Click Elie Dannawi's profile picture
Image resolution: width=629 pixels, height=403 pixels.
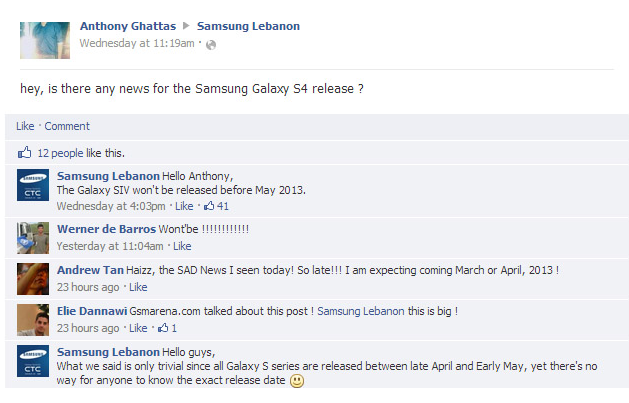click(x=33, y=319)
